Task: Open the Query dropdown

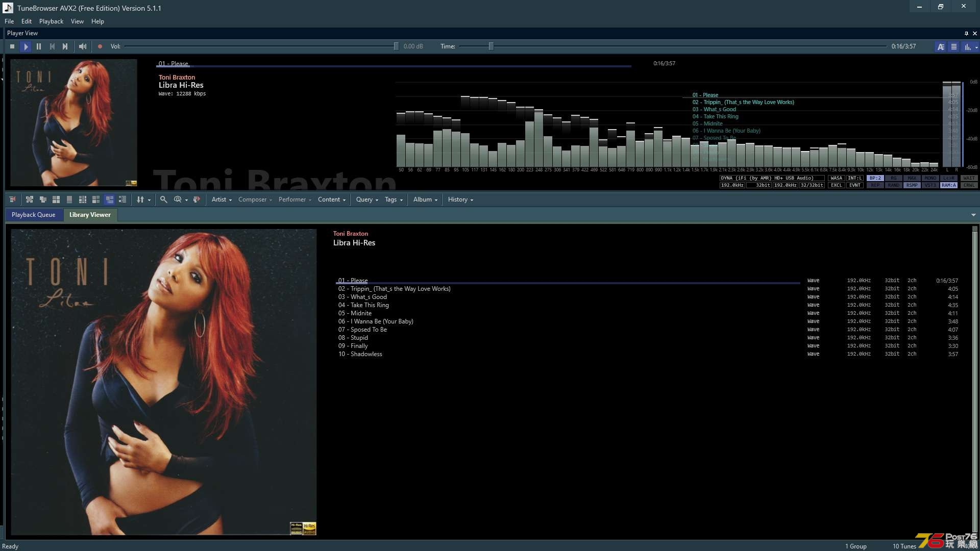Action: (367, 199)
